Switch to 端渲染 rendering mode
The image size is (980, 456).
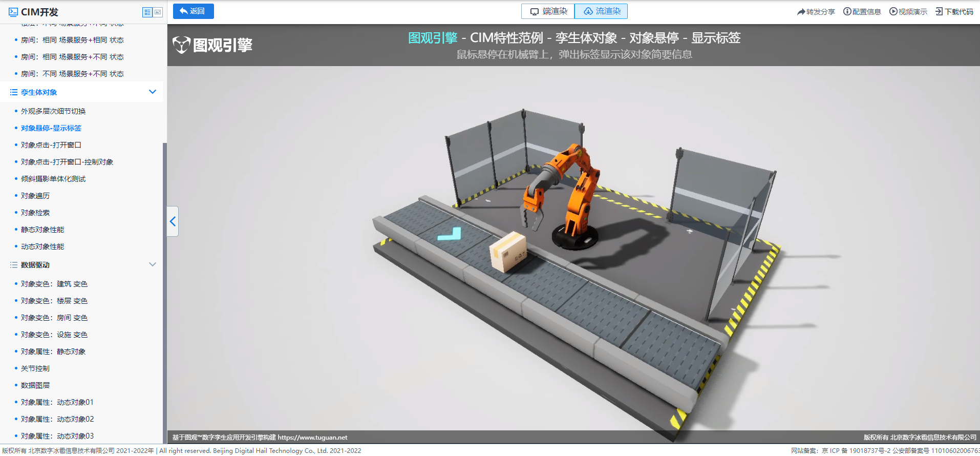click(x=548, y=11)
